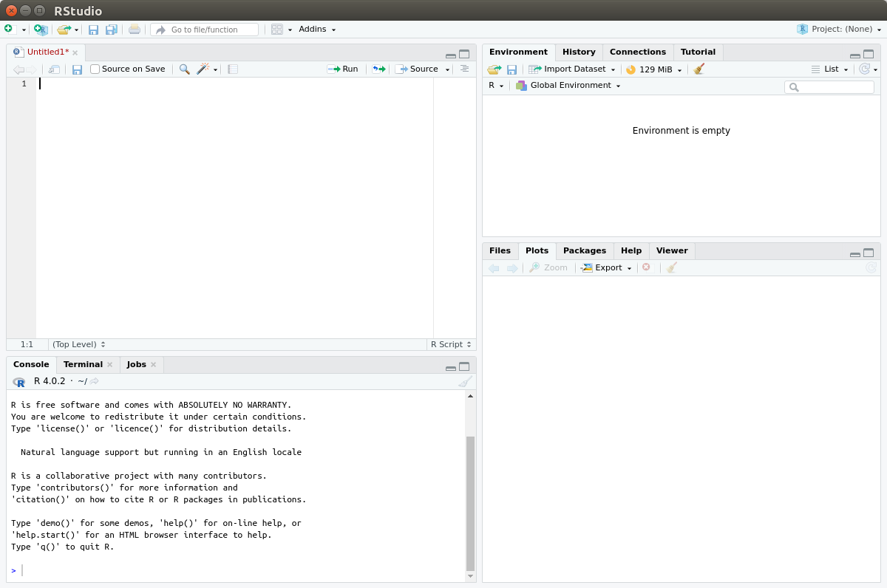Save the script from editor toolbar
887x588 pixels.
77,69
